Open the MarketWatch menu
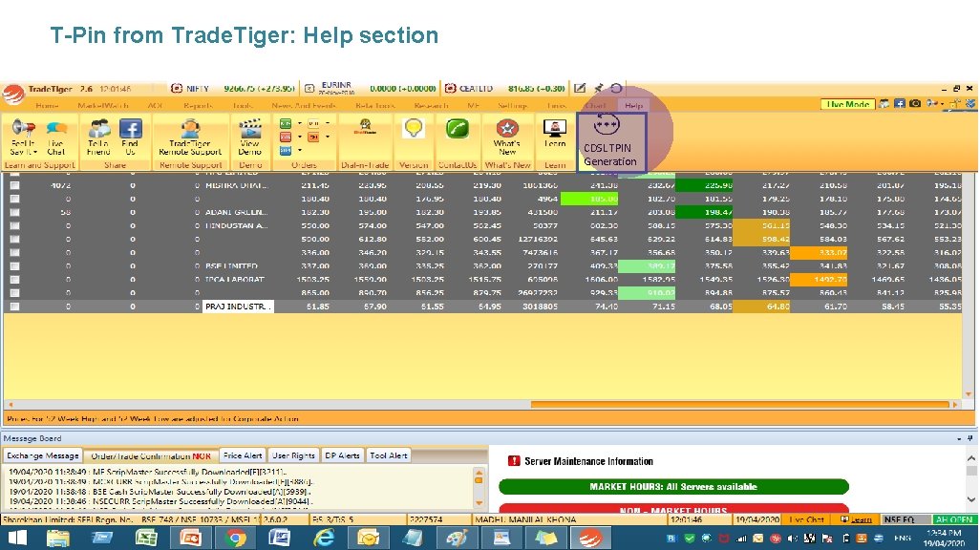This screenshot has width=980, height=550. pyautogui.click(x=103, y=106)
